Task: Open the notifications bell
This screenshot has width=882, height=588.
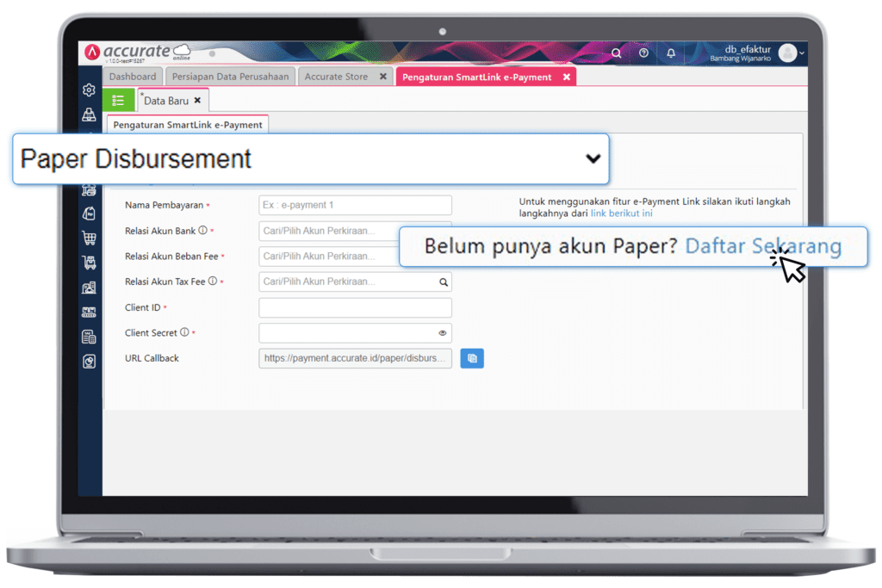Action: (671, 53)
